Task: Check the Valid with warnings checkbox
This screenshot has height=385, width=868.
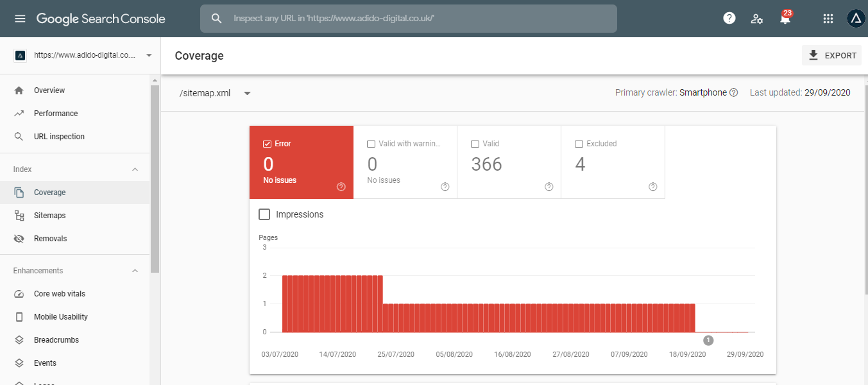Action: click(x=371, y=144)
